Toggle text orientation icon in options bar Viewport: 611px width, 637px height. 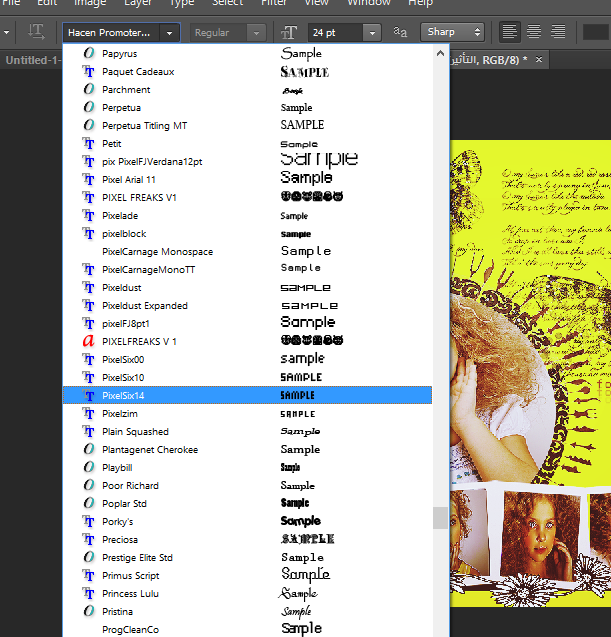click(x=37, y=32)
